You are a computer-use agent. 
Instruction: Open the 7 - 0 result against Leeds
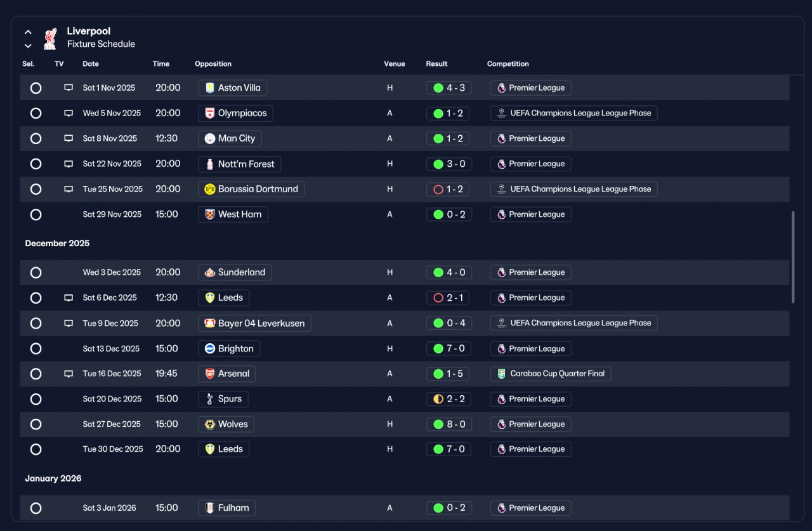[449, 449]
